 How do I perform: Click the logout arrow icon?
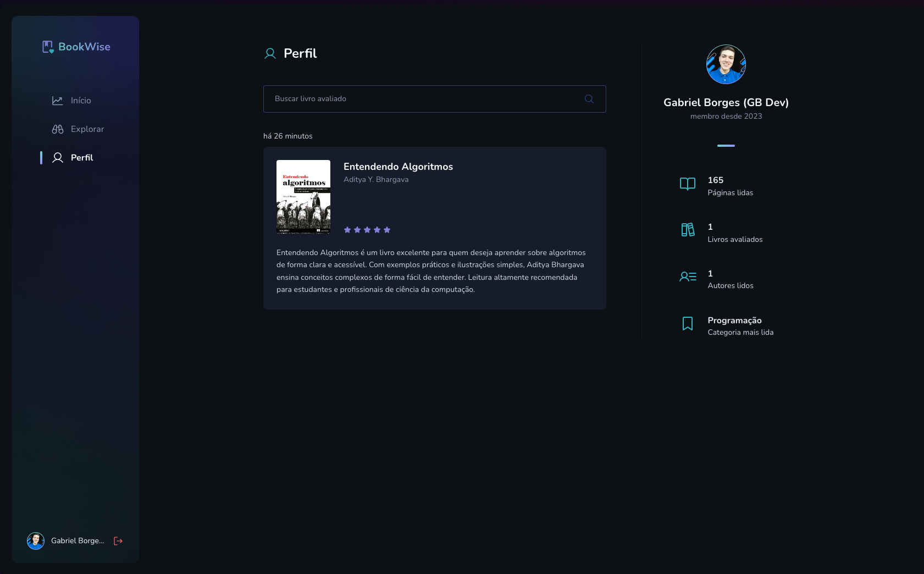[x=118, y=541]
